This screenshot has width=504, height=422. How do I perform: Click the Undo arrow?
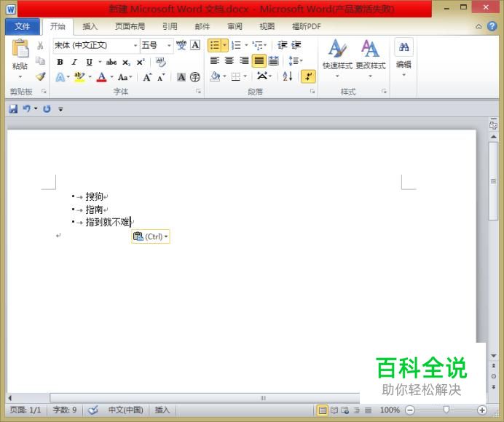click(x=27, y=109)
